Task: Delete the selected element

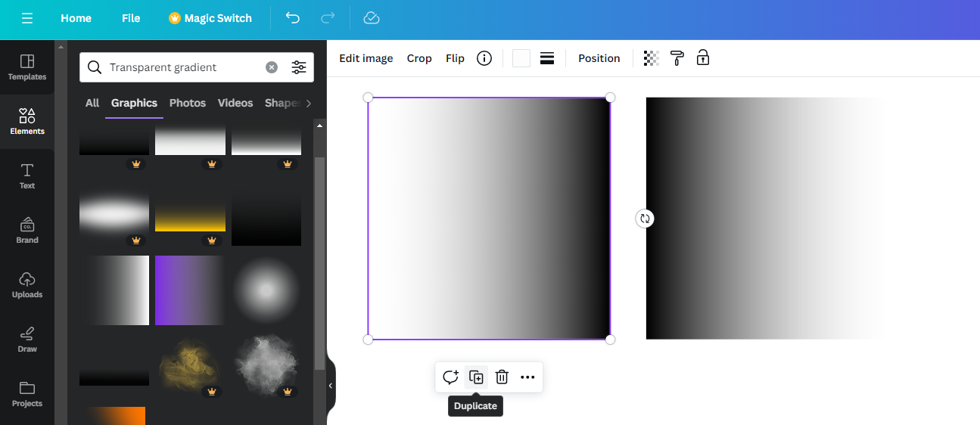Action: (x=502, y=377)
